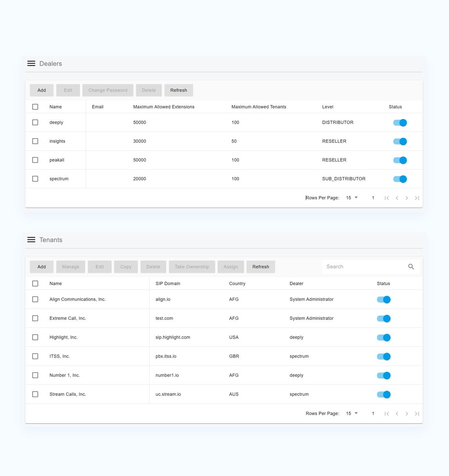Select all dealers using the header checkbox
The width and height of the screenshot is (449, 476).
coord(35,107)
